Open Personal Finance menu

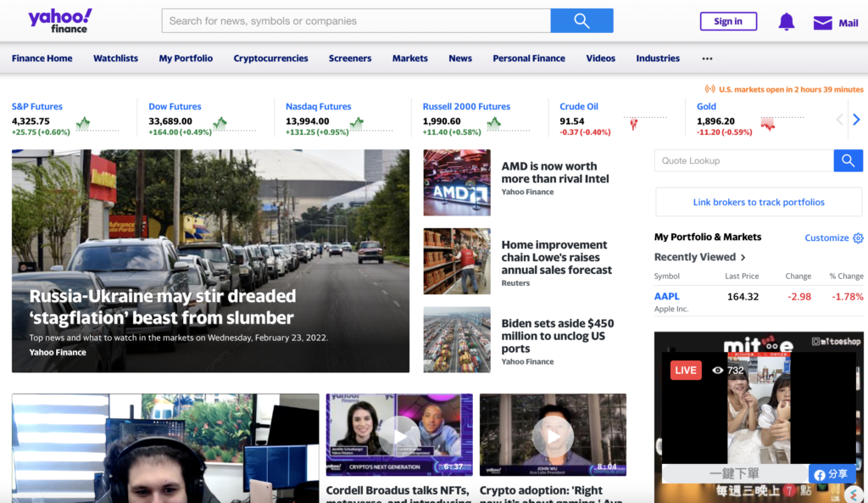(529, 59)
